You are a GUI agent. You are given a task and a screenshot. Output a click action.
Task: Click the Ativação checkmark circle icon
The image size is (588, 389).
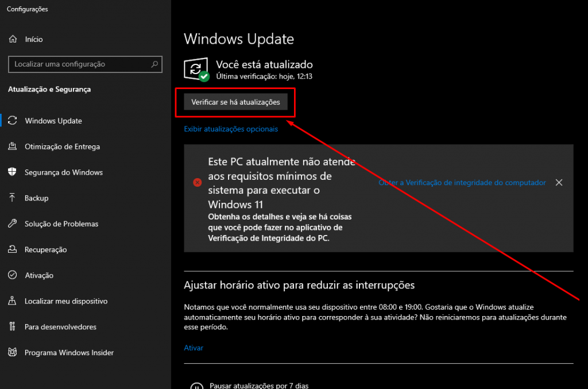click(13, 275)
